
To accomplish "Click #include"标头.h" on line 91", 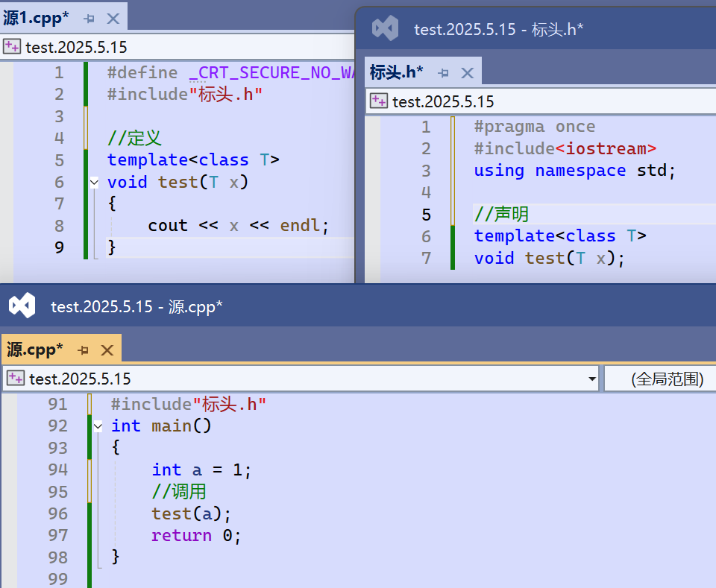I will point(188,404).
